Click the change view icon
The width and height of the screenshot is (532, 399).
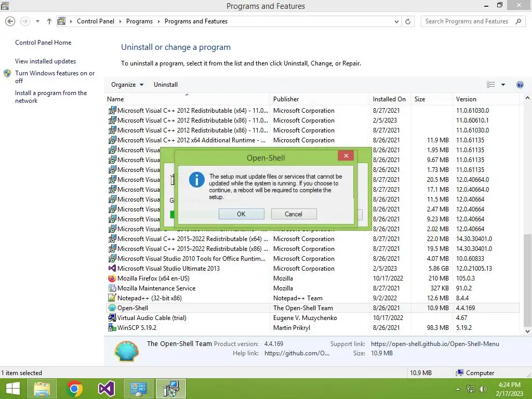click(x=490, y=85)
